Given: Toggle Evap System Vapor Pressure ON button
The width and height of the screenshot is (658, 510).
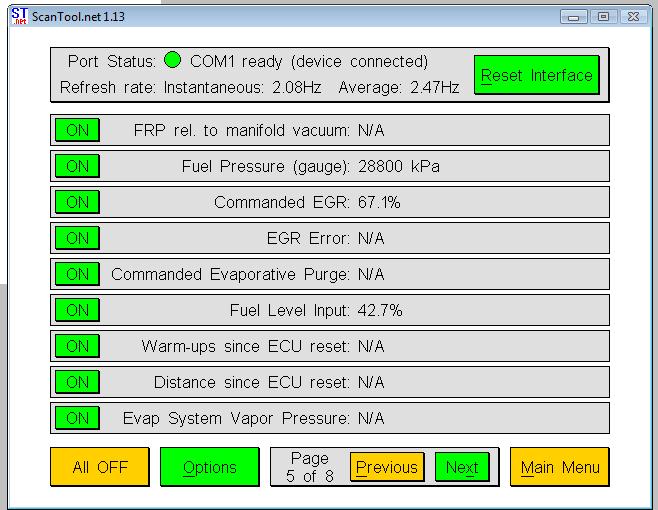Looking at the screenshot, I should tap(77, 418).
